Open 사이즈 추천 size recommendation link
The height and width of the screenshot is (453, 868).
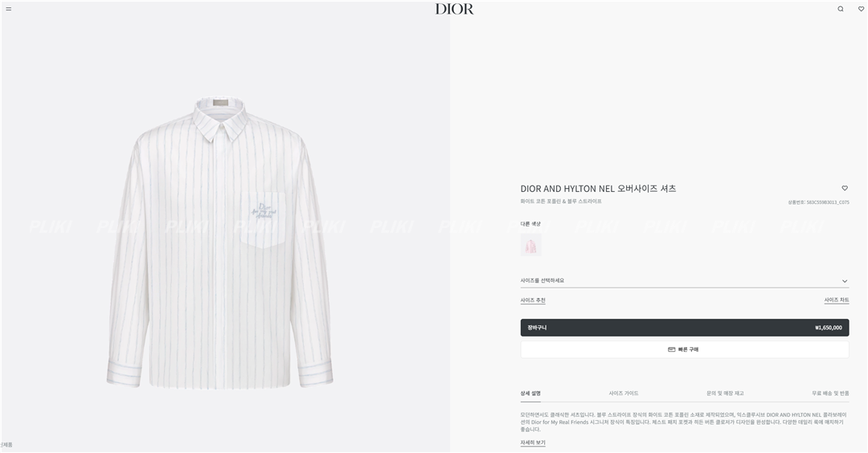533,300
